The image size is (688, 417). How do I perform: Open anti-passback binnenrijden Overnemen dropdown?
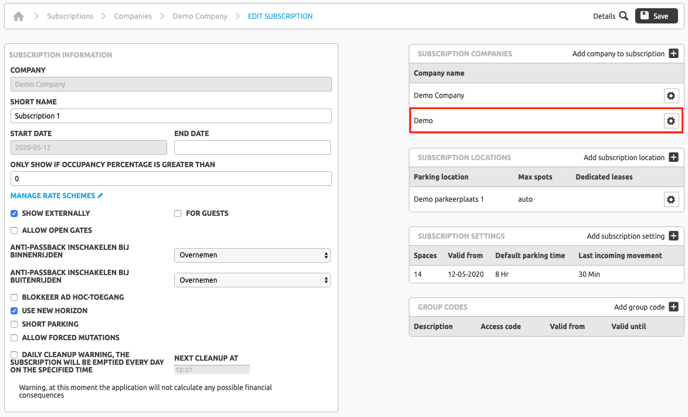[252, 255]
